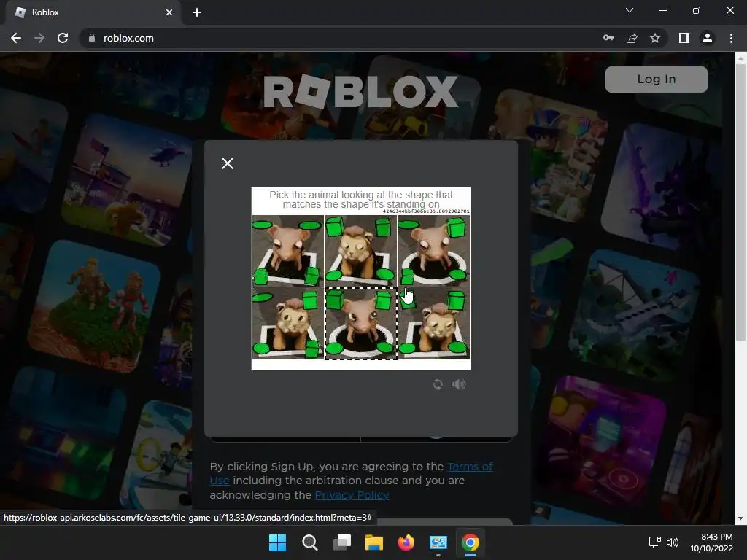Go back with the browser back arrow
The height and width of the screenshot is (560, 747).
tap(16, 38)
